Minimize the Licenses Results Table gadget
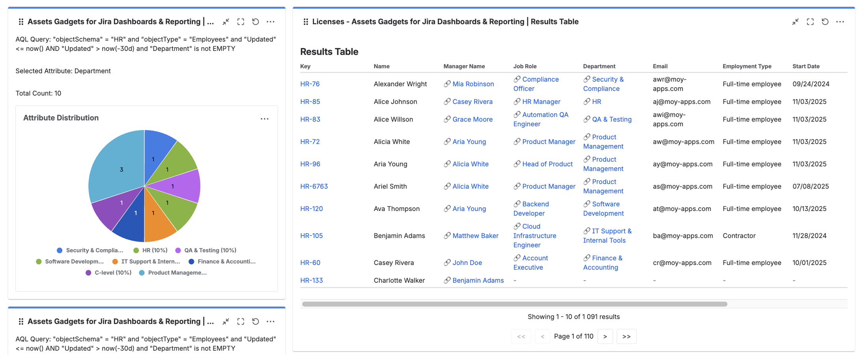 (x=795, y=22)
